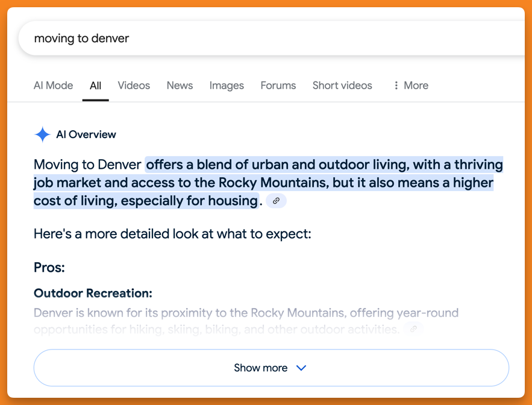Screen dimensions: 532x405
Task: Click the 'moving to denver' search field
Action: (x=241, y=39)
